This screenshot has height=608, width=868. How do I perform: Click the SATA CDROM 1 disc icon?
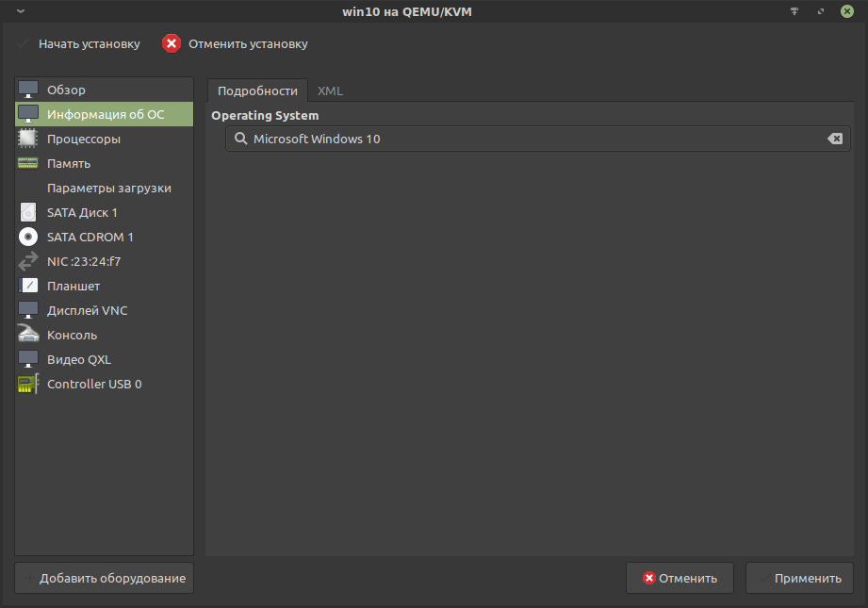pos(28,237)
